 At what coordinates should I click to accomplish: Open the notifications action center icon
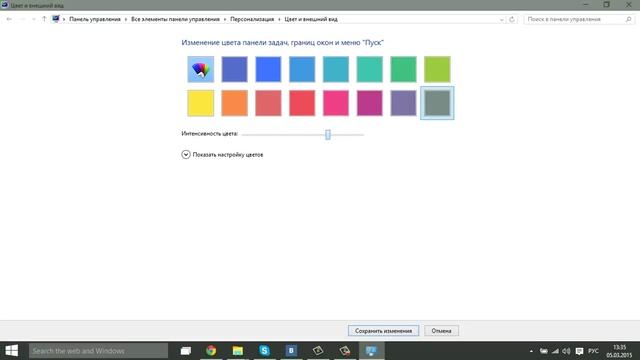coord(579,351)
